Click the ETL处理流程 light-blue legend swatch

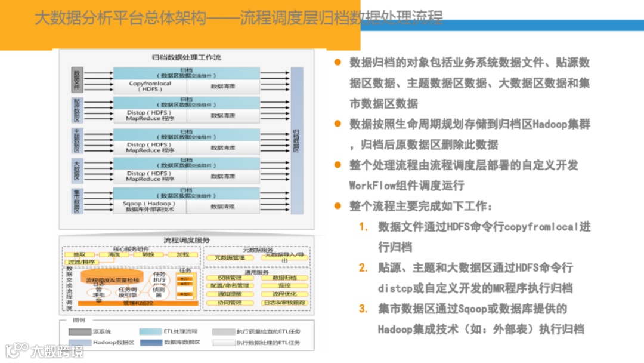[150, 331]
